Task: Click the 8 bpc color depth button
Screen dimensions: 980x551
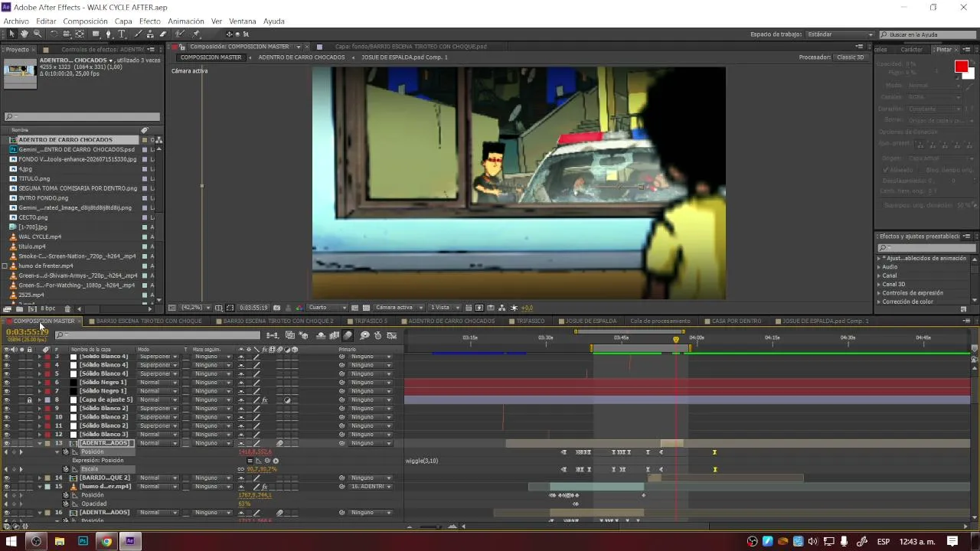Action: click(47, 308)
